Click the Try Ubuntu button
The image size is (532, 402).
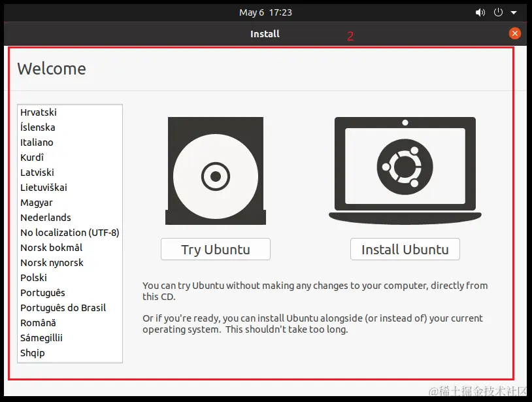point(216,249)
